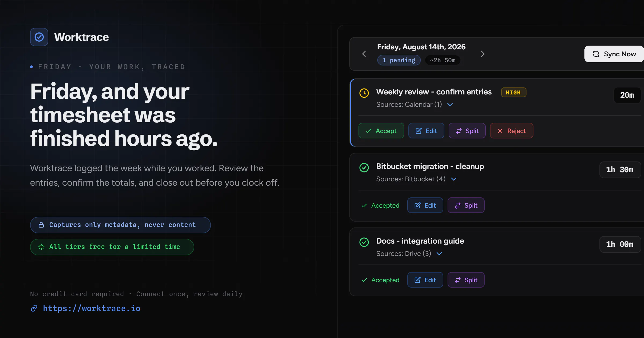644x338 pixels.
Task: Click the link icon beside worktrace.io URL
Action: [34, 308]
